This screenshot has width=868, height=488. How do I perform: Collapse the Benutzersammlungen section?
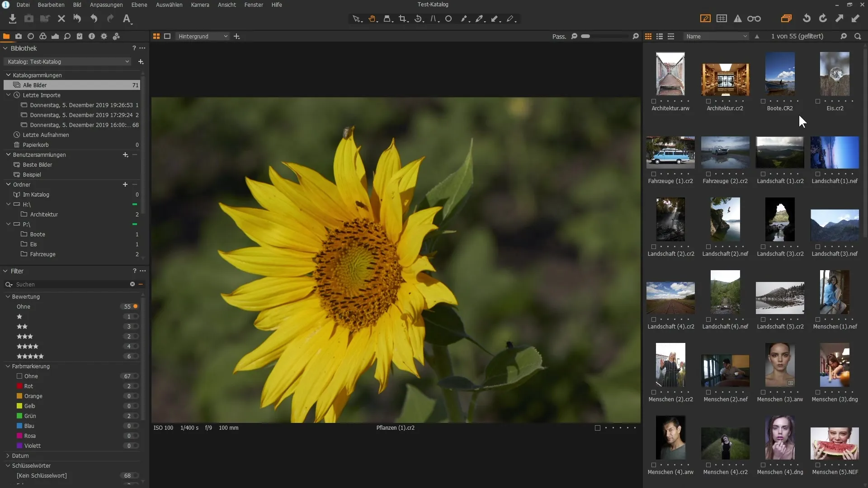tap(8, 155)
